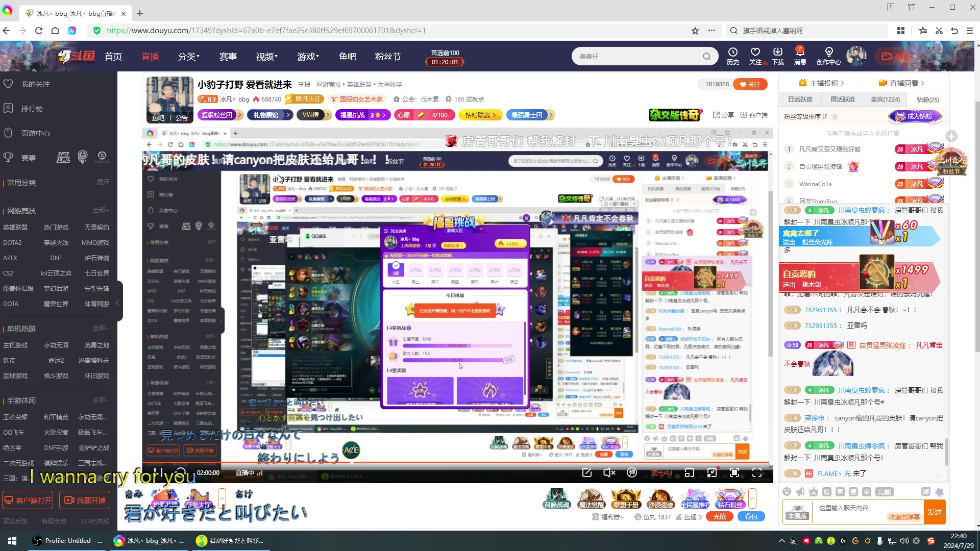The height and width of the screenshot is (551, 980).
Task: Switch to the 日活跃度 tab
Action: [x=800, y=99]
